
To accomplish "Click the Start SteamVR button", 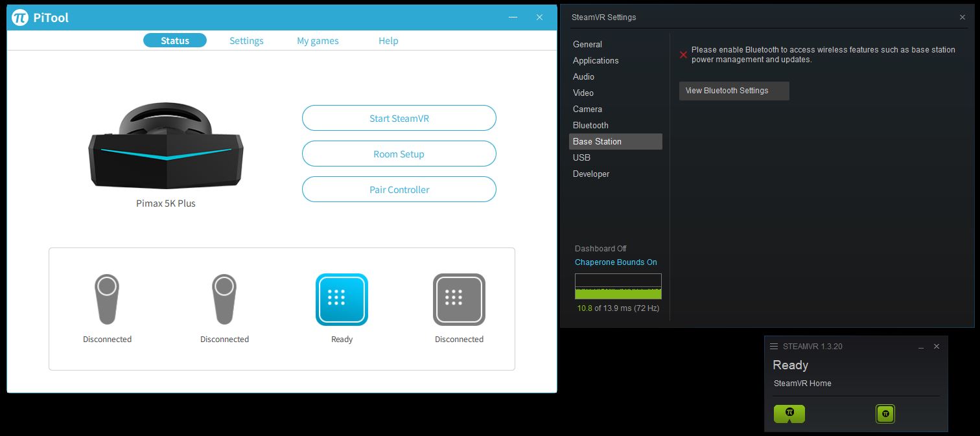I will [399, 118].
